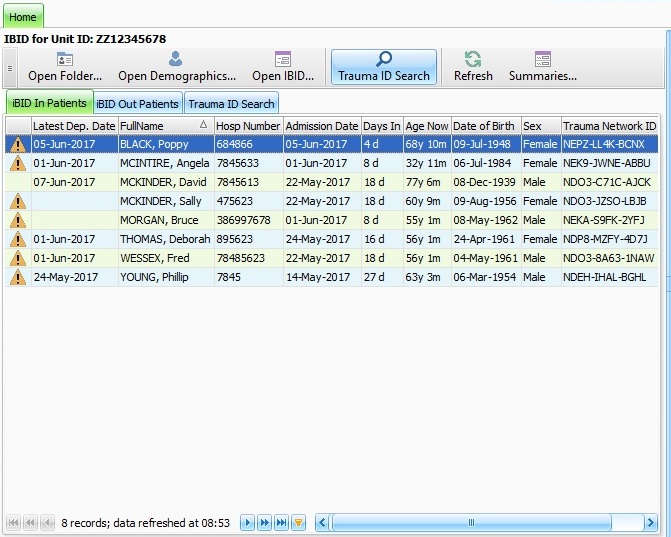Image resolution: width=671 pixels, height=537 pixels.
Task: Click the Open IBID toolbar button
Action: tap(282, 67)
